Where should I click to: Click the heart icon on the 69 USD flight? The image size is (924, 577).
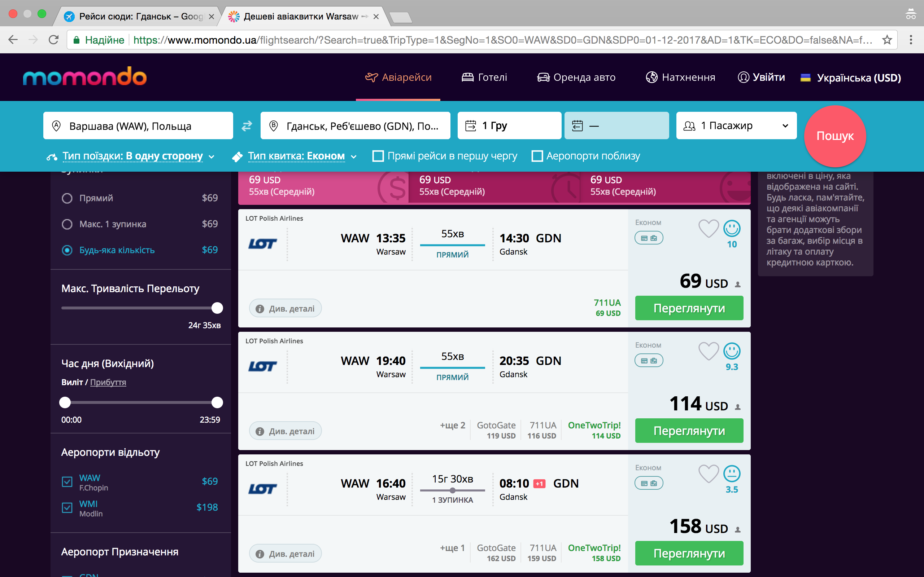[x=708, y=229]
